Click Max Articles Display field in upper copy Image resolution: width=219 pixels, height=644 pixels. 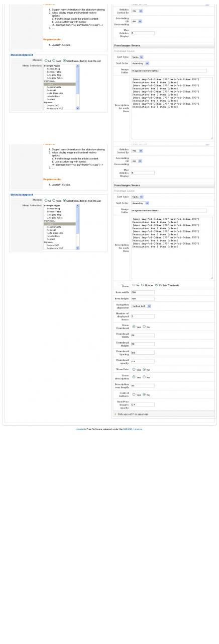pos(143,33)
